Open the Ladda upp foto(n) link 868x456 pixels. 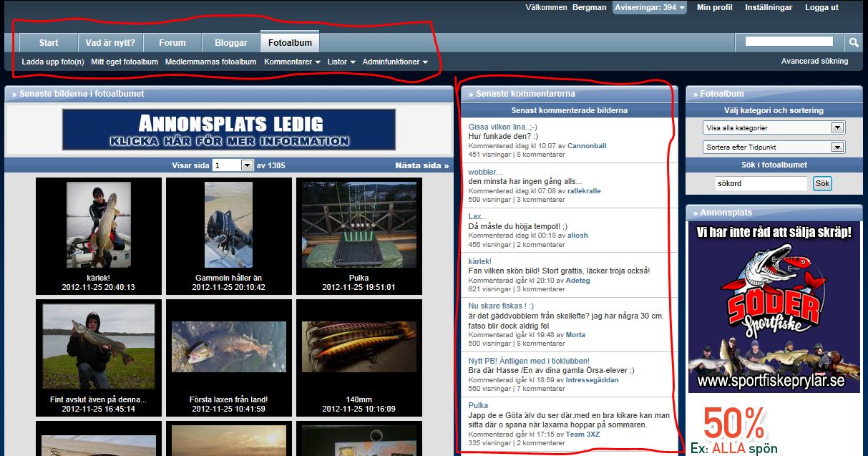tap(53, 62)
